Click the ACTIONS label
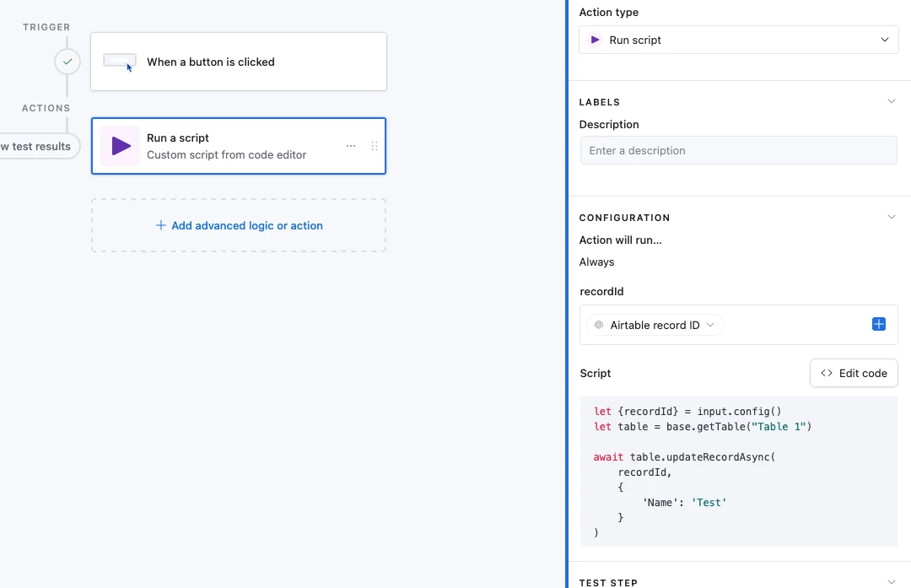911x588 pixels. click(x=46, y=108)
